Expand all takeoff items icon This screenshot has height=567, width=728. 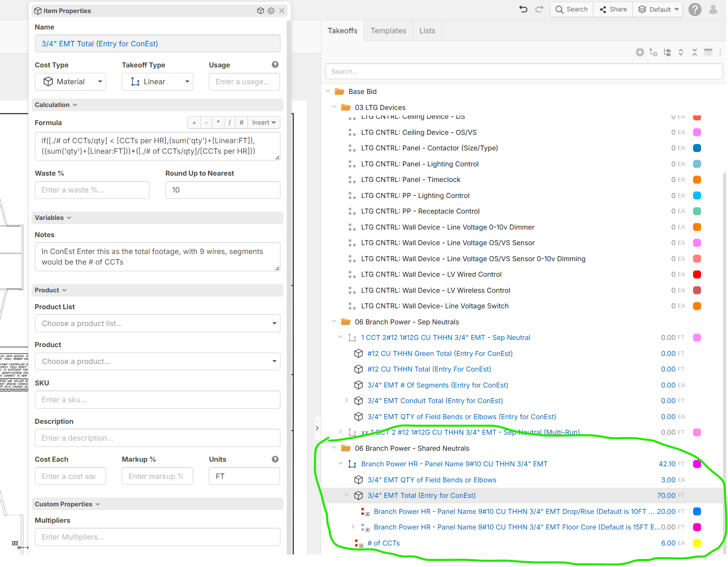point(681,52)
